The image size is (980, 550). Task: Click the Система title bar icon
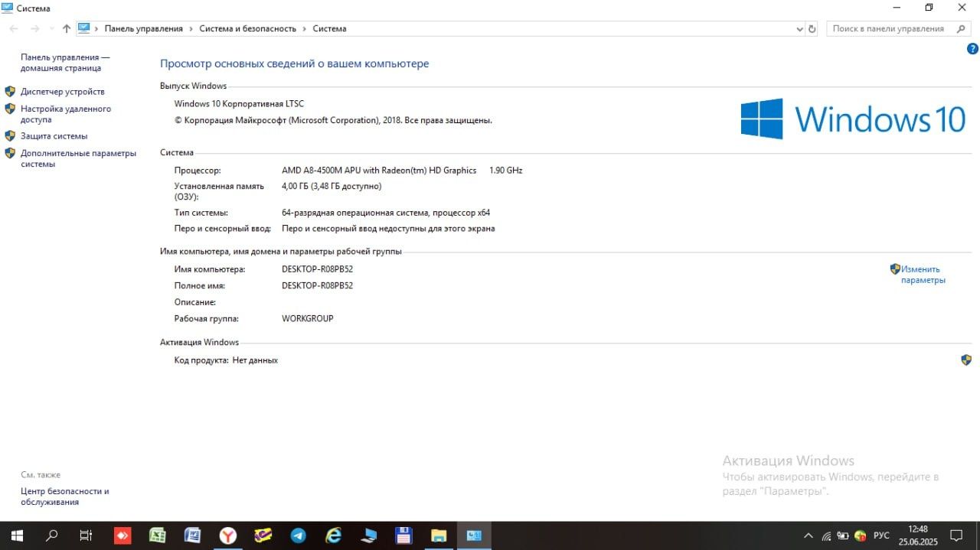pyautogui.click(x=8, y=8)
